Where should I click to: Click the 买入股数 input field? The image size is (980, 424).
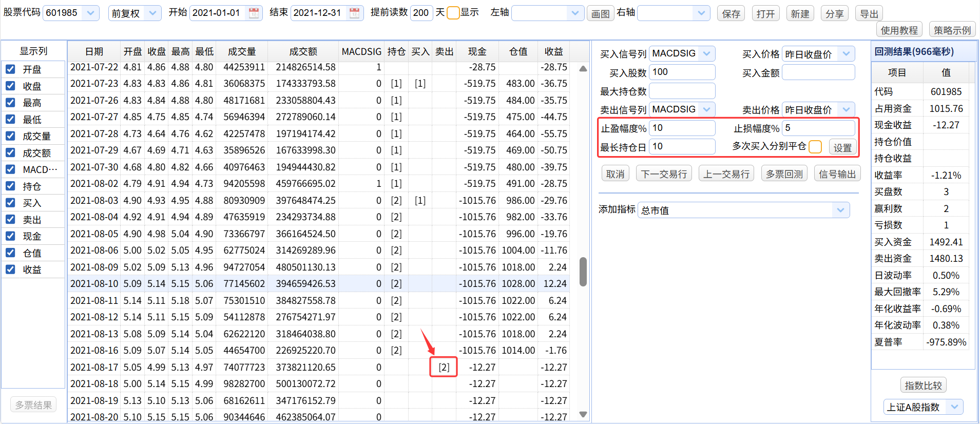point(682,72)
